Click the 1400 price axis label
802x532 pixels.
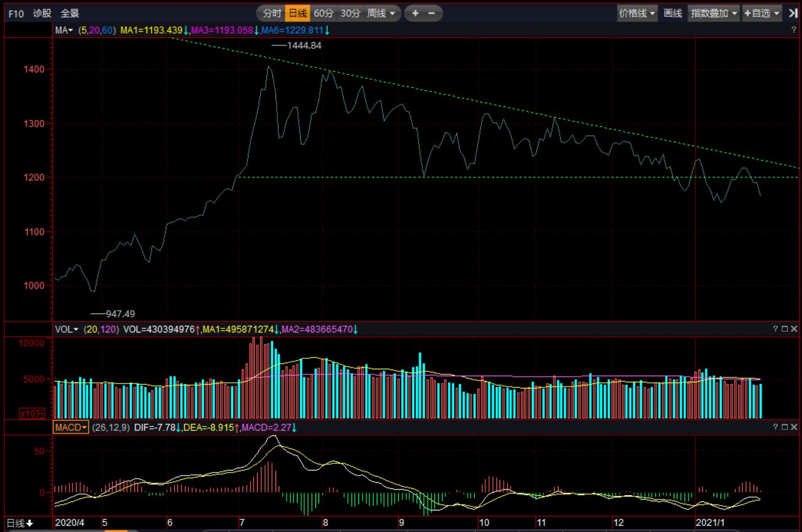tap(35, 69)
